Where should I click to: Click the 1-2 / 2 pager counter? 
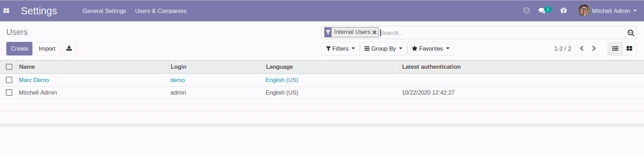563,49
